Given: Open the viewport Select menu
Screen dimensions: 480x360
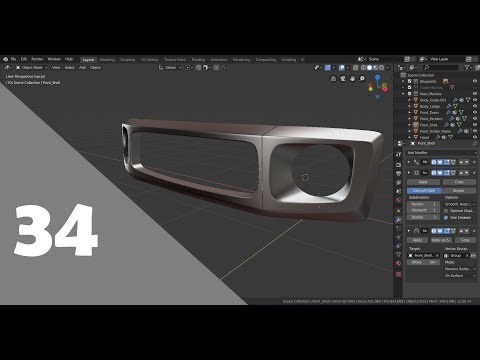Looking at the screenshot, I should 70,68.
